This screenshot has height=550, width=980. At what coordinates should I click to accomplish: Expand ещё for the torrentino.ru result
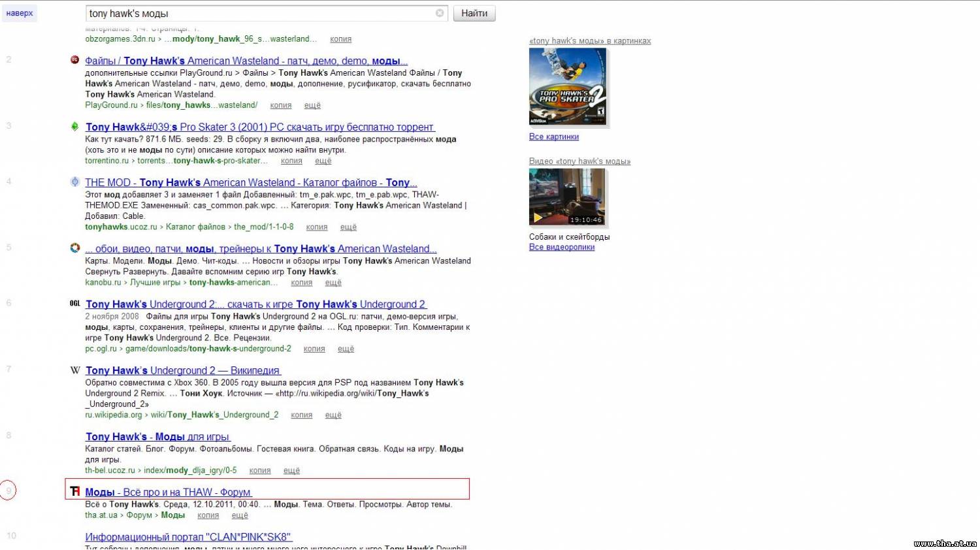[323, 161]
